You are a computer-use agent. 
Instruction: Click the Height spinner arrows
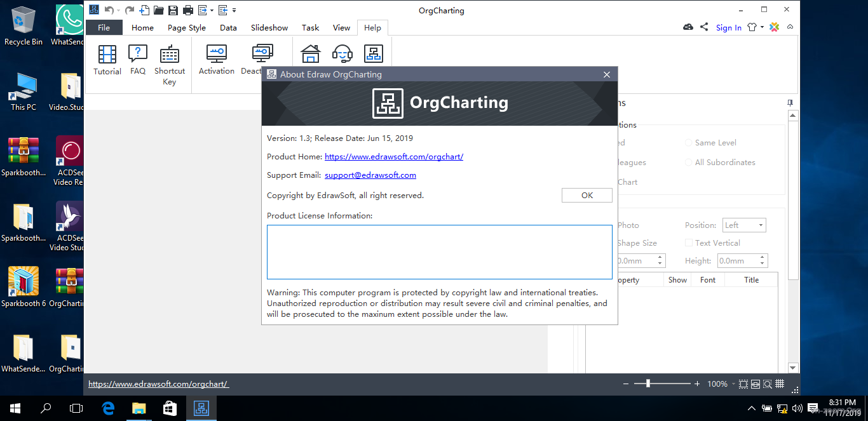[x=763, y=261]
